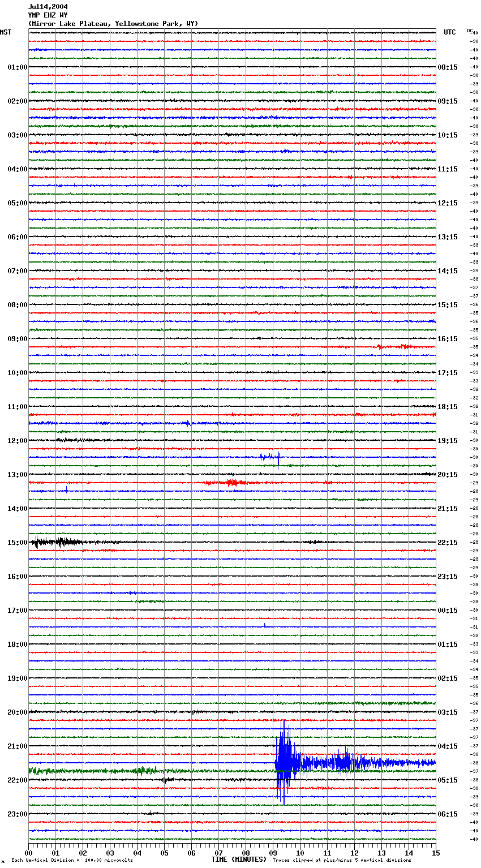Click minute 13 on the bottom axis

tap(382, 853)
